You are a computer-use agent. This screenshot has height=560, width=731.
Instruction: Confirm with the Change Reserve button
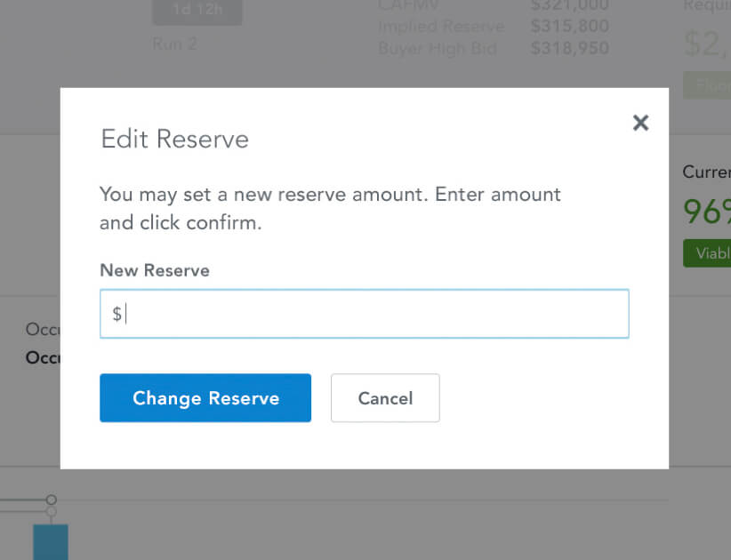205,398
